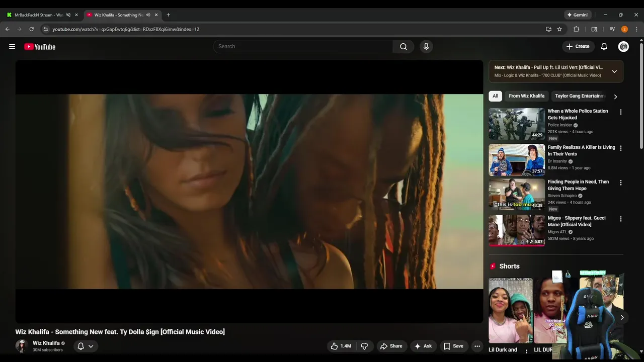
Task: Open the YouTube account avatar menu
Action: [x=623, y=47]
